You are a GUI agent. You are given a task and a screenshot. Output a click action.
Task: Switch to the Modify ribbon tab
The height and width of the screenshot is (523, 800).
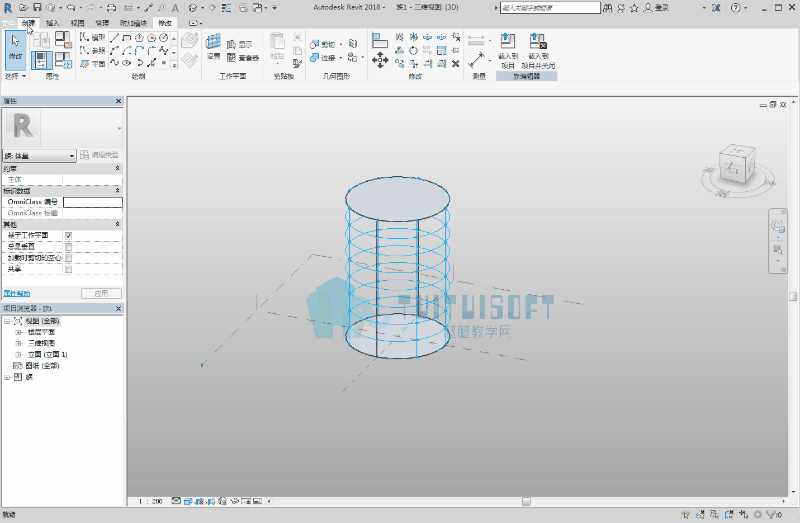coord(165,23)
